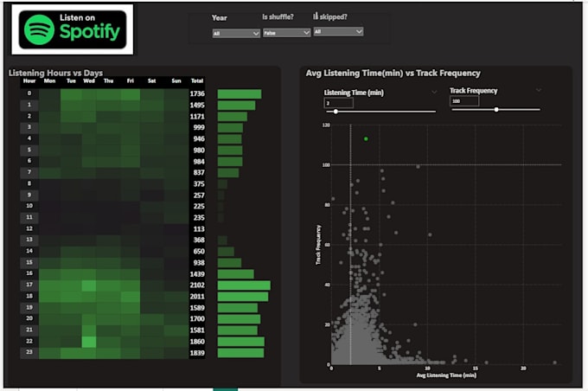Click the Avg Listening Time(min) vs Track Frequency title
The image size is (588, 391).
point(393,74)
